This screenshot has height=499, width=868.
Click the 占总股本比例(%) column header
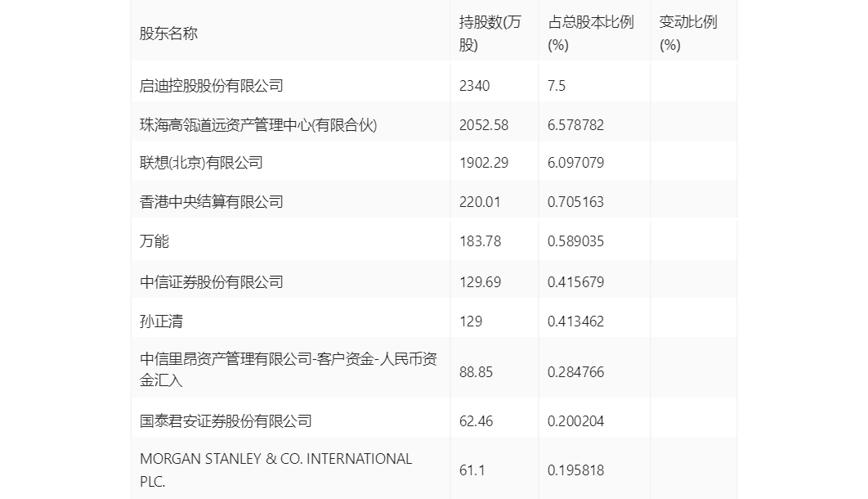click(x=590, y=34)
